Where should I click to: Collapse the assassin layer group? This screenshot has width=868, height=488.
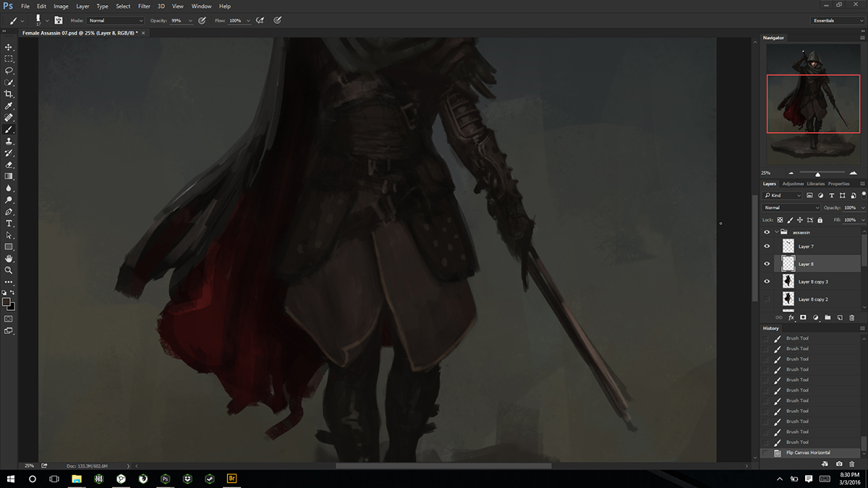click(x=776, y=233)
